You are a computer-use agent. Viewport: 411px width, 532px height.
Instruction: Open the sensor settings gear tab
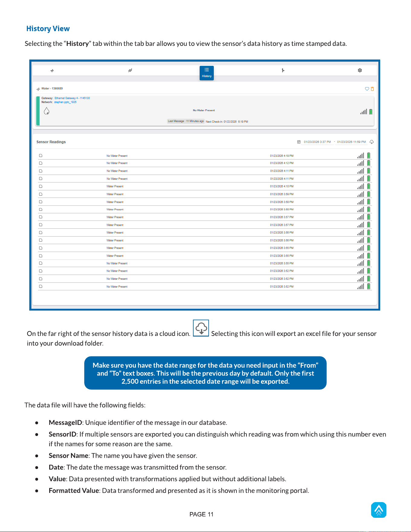click(x=360, y=70)
